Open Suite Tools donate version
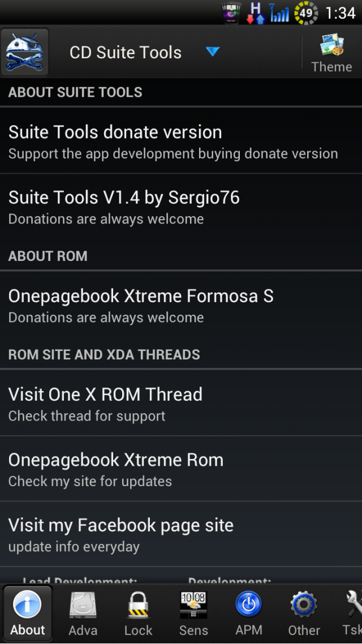This screenshot has height=644, width=362. [181, 140]
